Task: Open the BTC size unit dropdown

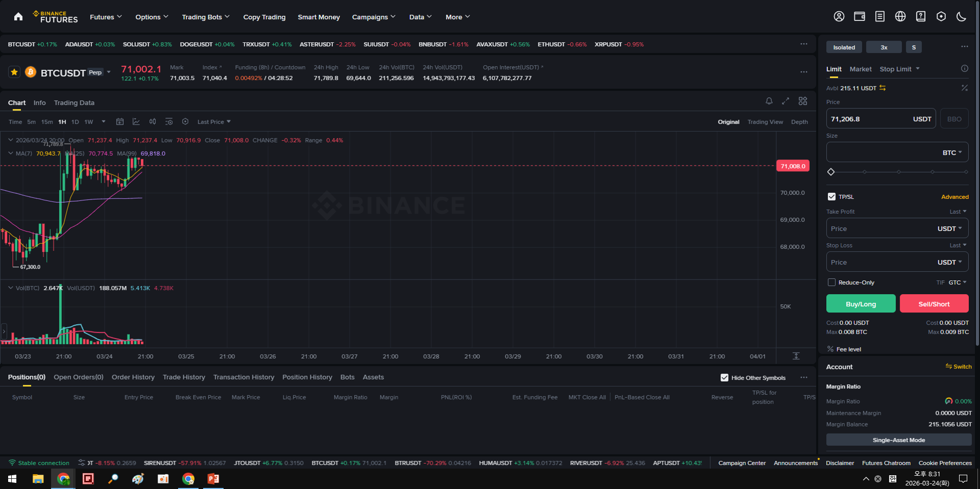Action: pos(952,153)
